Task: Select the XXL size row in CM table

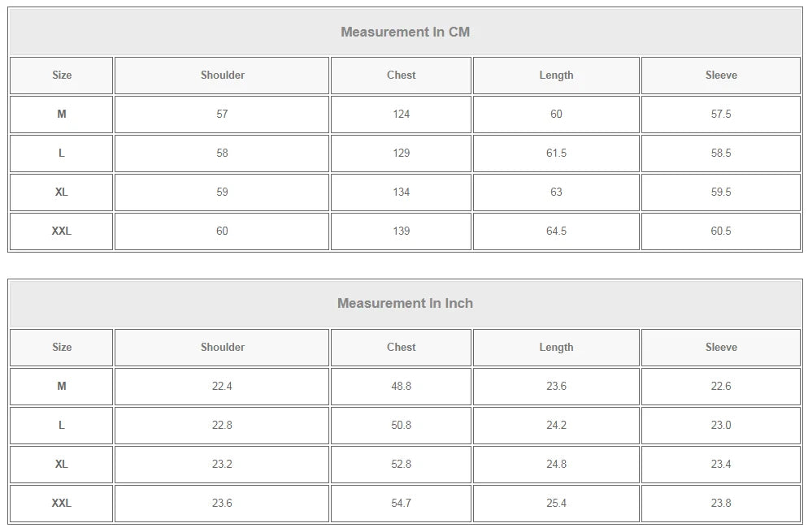Action: coord(405,231)
